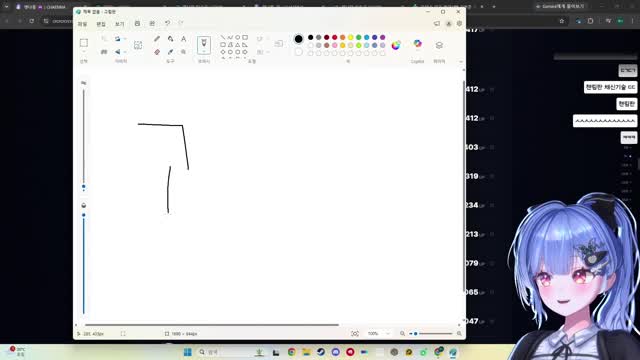The width and height of the screenshot is (640, 360).
Task: Pick the triangle shape from shapes gallery
Action: [238, 45]
